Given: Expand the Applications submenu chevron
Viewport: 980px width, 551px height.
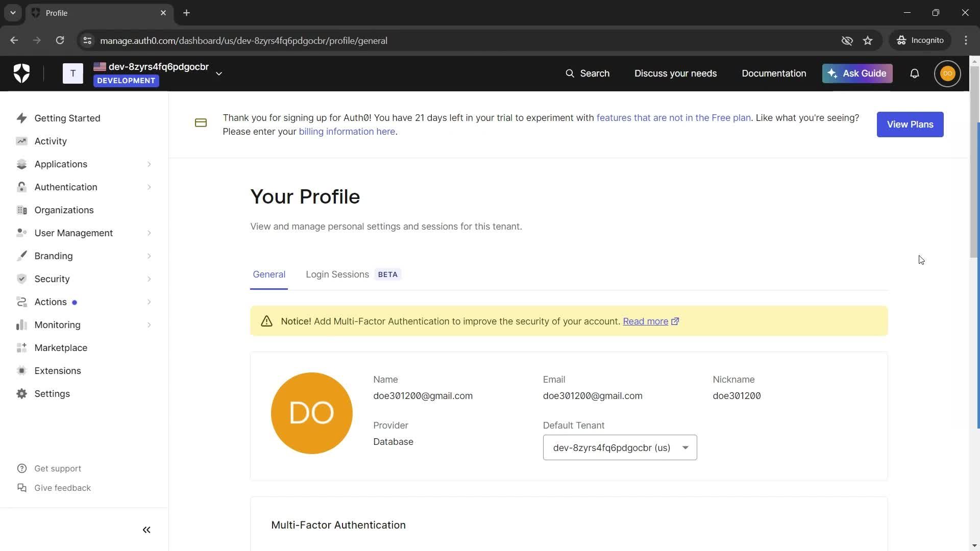Looking at the screenshot, I should tap(149, 164).
